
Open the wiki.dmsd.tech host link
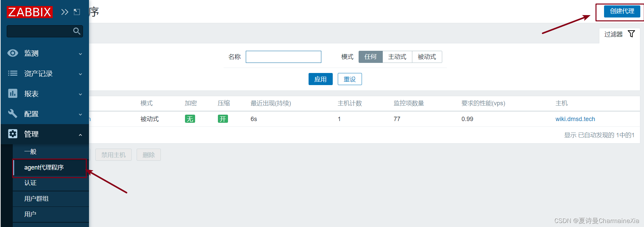pos(575,119)
